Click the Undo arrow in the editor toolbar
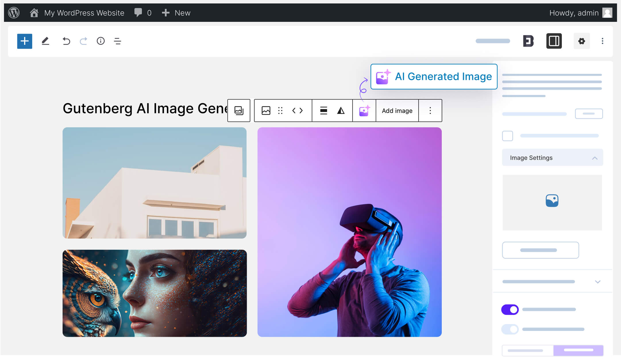Image resolution: width=621 pixels, height=364 pixels. (x=66, y=41)
